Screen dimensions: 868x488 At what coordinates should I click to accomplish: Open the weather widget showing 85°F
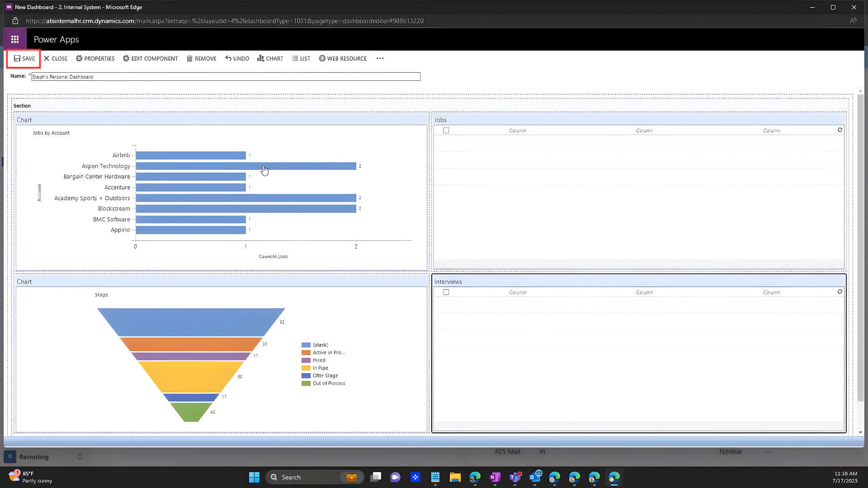pyautogui.click(x=30, y=477)
